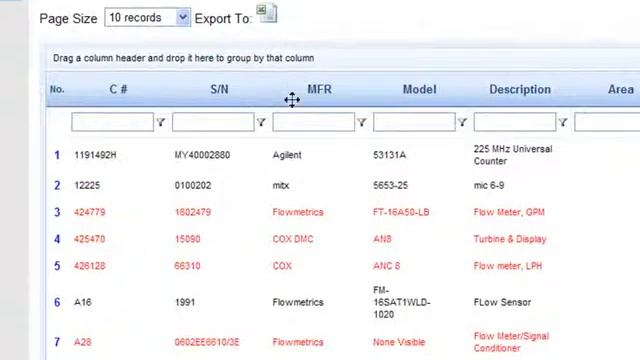Sort by the No. column header
Screen dimensions: 640x360
pyautogui.click(x=57, y=89)
